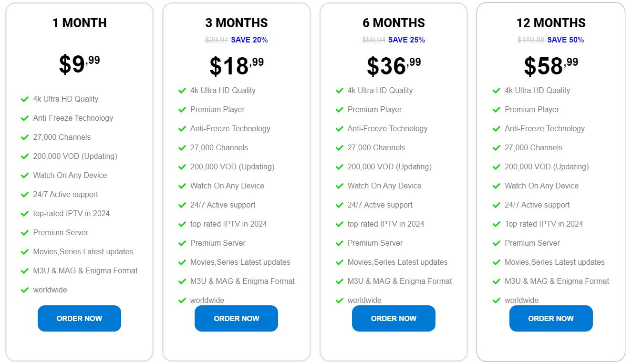Click the checkmark beside Anti-Freeze Technology in 1 MONTH
The width and height of the screenshot is (632, 364).
click(25, 118)
